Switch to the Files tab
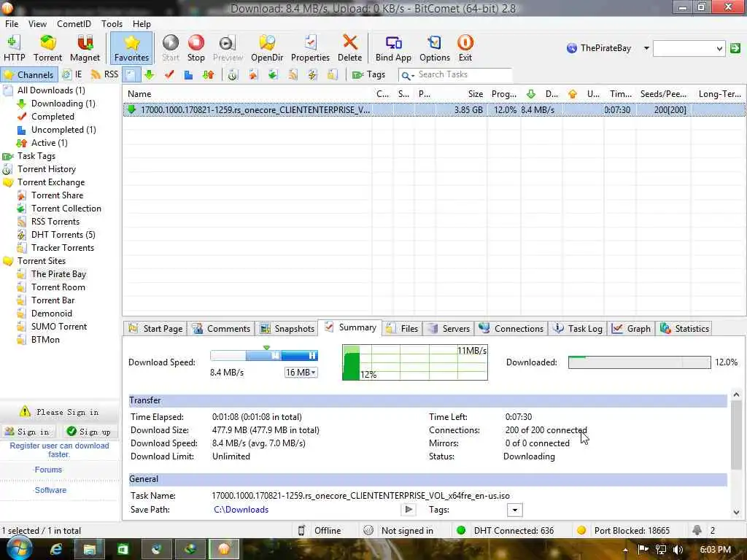747x560 pixels. [x=403, y=329]
